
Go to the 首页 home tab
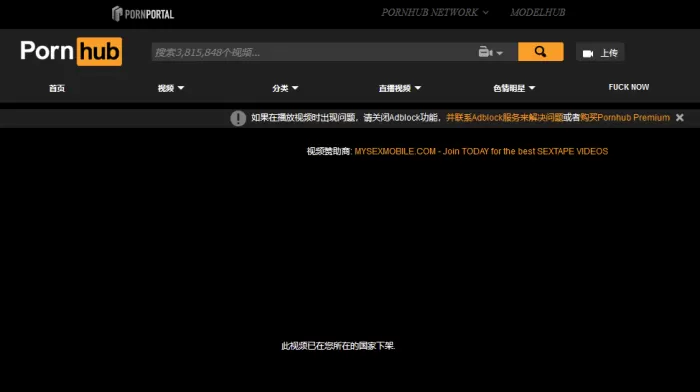57,88
